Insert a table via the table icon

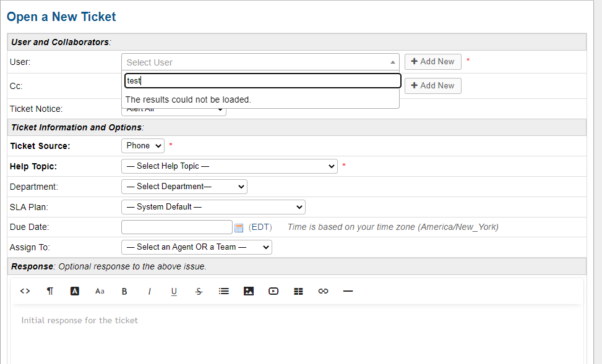tap(298, 291)
